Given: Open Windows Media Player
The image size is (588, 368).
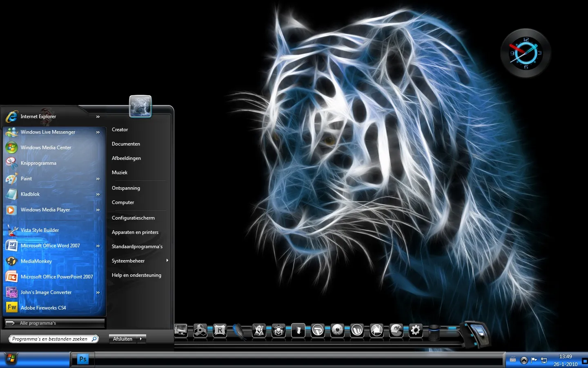Looking at the screenshot, I should click(x=53, y=210).
